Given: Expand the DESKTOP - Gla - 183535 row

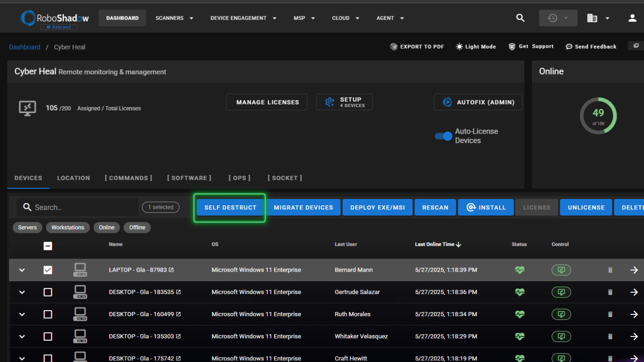Looking at the screenshot, I should 22,292.
